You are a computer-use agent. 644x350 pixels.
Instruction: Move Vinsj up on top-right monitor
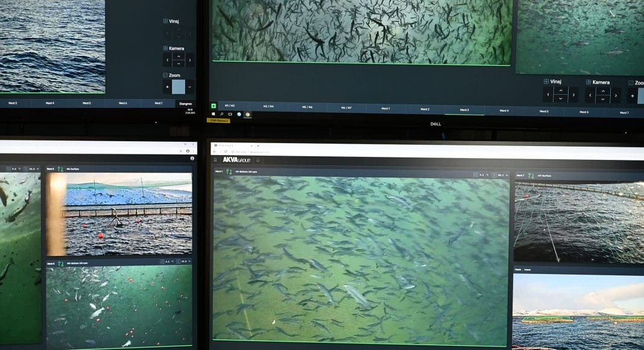click(561, 91)
